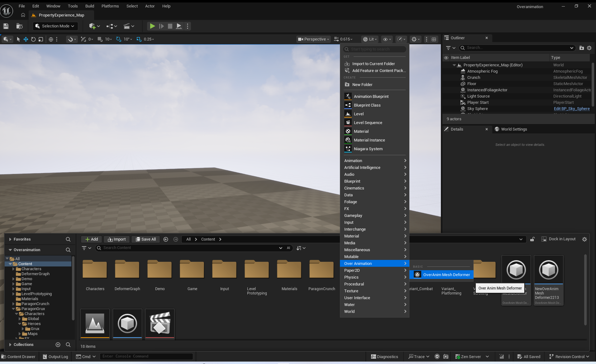Collapse the ParagonGrux folder in tree
The width and height of the screenshot is (596, 364).
click(x=13, y=309)
